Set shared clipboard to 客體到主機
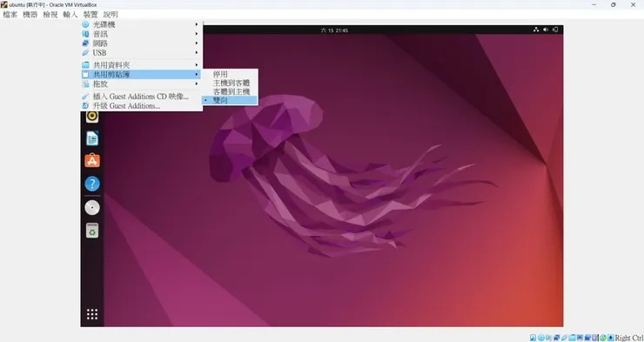644x342 pixels. point(230,91)
